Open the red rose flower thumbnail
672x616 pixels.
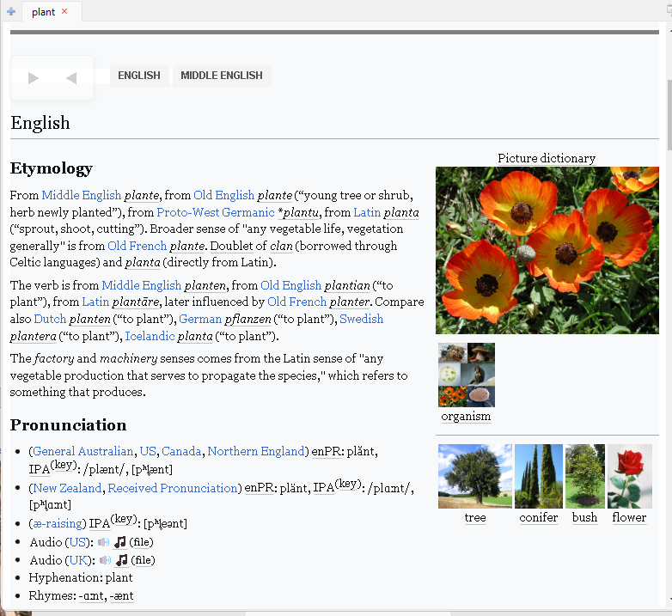point(629,476)
